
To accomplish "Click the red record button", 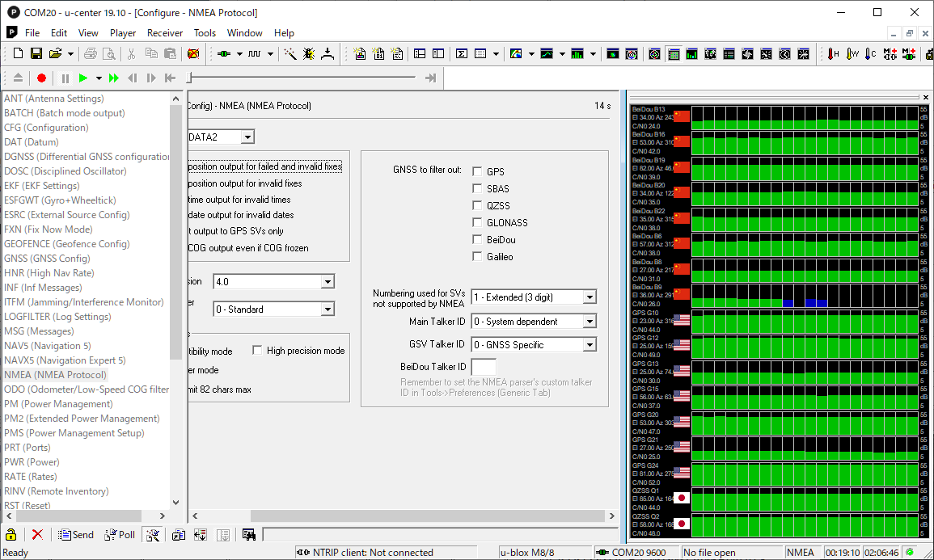I will click(x=41, y=78).
